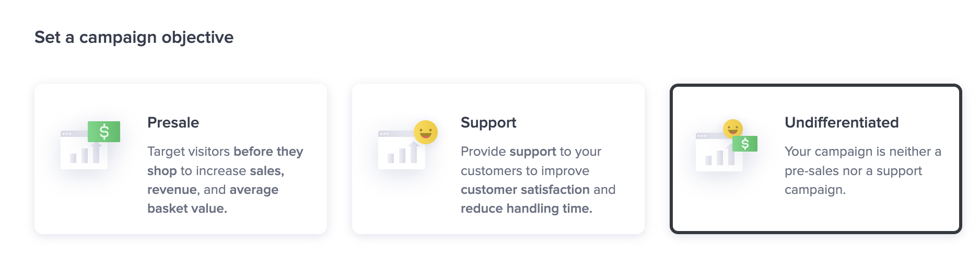980x254 pixels.
Task: Click the Undifferentiated title text
Action: tap(842, 123)
